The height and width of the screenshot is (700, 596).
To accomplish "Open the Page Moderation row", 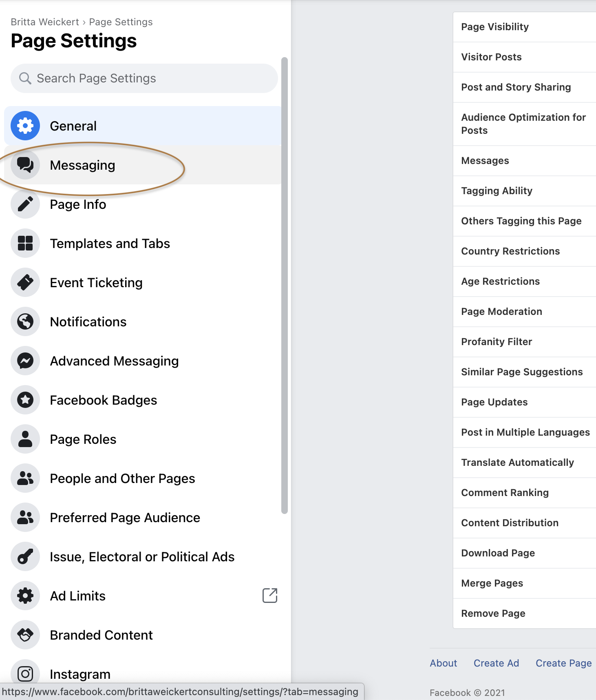I will [525, 312].
